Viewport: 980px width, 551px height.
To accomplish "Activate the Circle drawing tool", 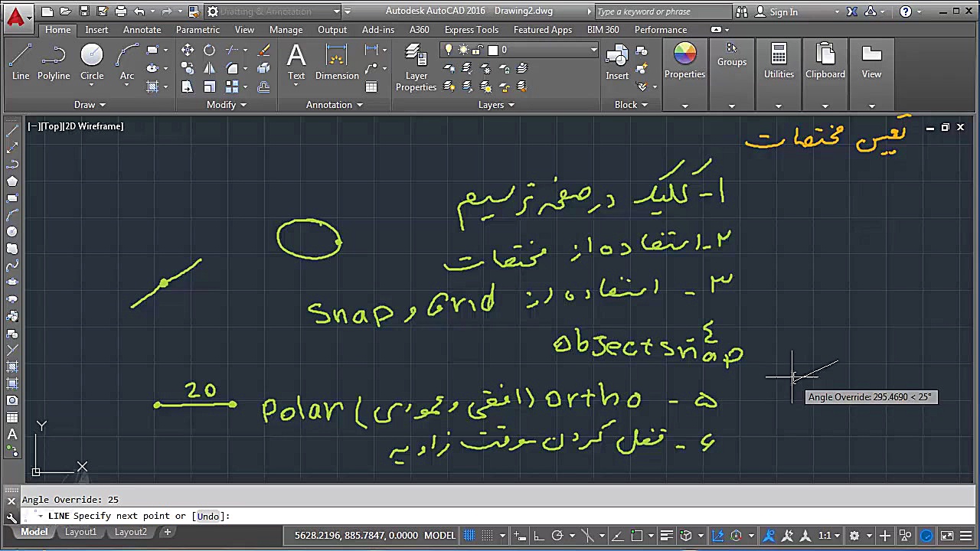I will click(92, 61).
